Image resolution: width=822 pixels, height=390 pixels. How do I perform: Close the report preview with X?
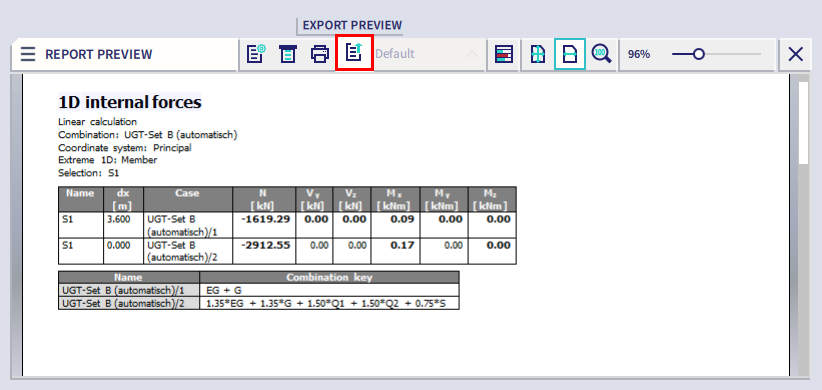coord(796,54)
